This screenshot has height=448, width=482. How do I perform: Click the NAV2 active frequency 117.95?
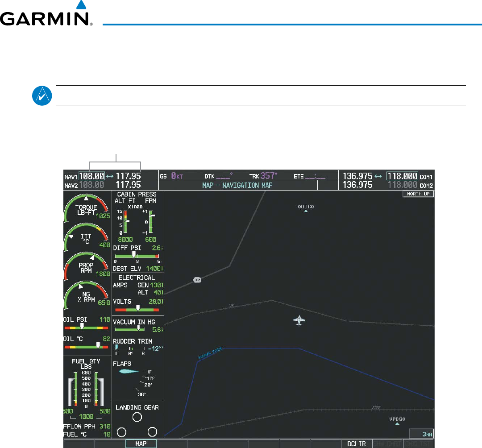[128, 185]
